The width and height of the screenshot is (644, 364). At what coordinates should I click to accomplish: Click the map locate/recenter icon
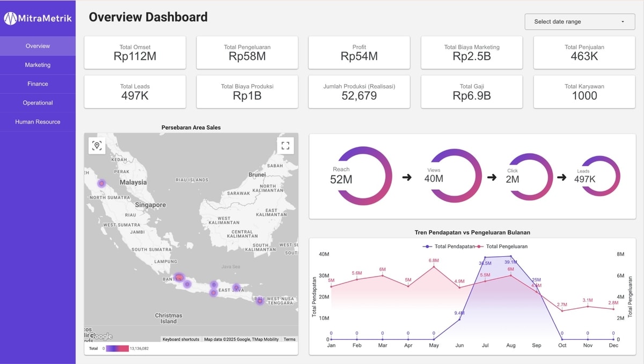[97, 146]
